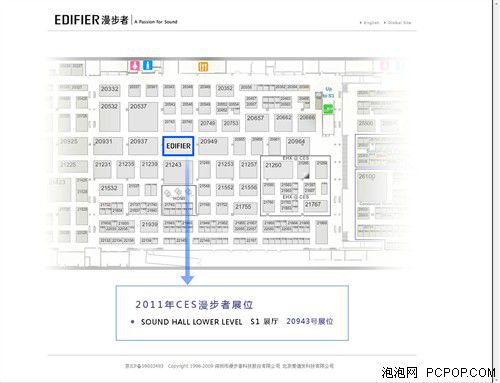Viewport: 500px width, 383px height.
Task: Click the Up to S1 label
Action: click(328, 92)
